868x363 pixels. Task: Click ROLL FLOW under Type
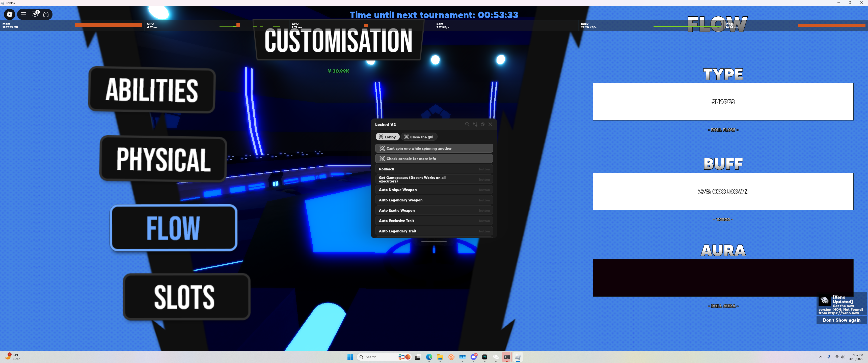tap(723, 130)
